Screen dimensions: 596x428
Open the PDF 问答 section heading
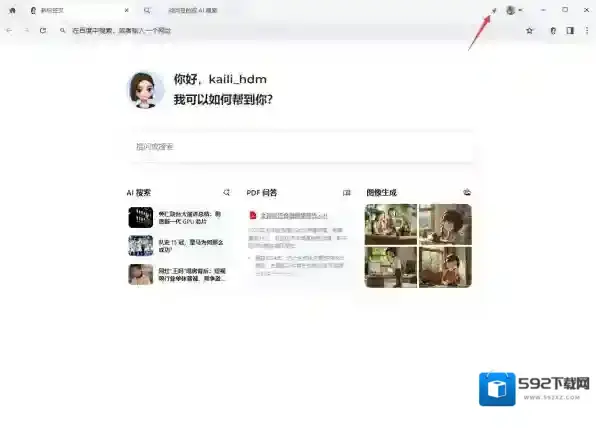262,193
